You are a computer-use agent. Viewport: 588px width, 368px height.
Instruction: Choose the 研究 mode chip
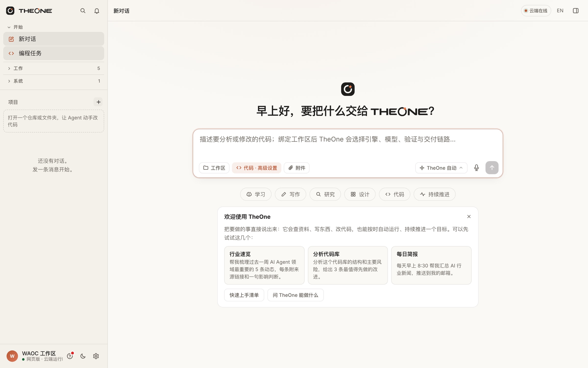point(325,194)
